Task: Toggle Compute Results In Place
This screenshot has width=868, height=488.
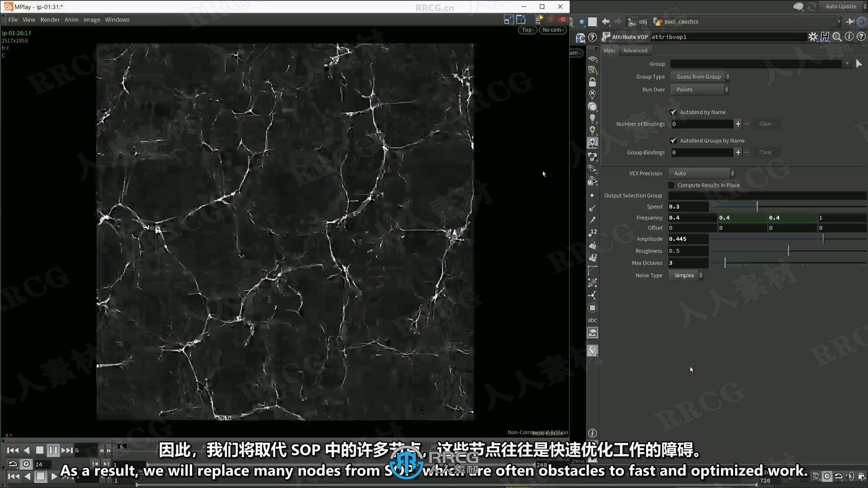Action: pyautogui.click(x=672, y=185)
